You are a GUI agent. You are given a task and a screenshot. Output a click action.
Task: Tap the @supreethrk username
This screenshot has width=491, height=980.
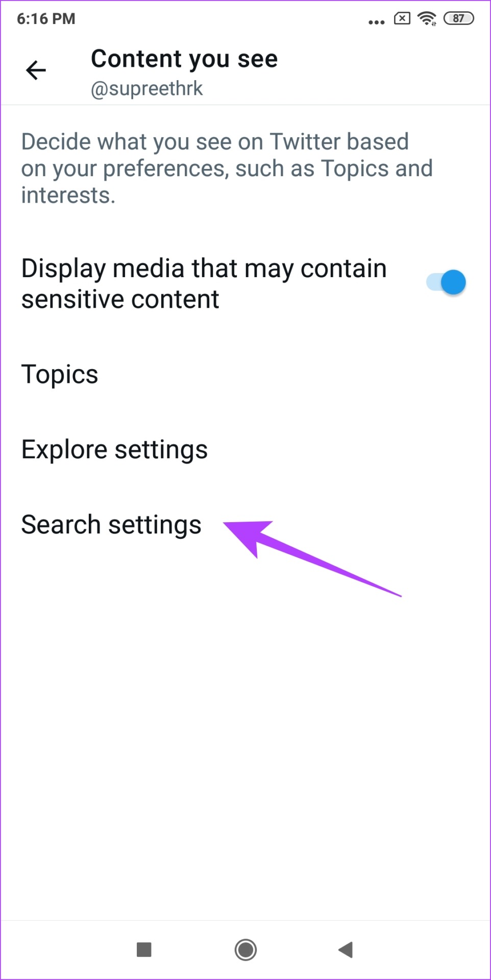point(147,89)
